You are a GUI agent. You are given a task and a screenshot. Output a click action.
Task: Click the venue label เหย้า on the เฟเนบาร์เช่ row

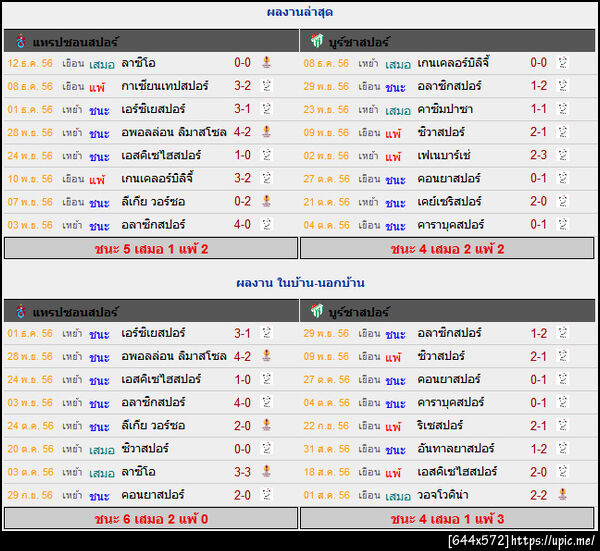[368, 155]
